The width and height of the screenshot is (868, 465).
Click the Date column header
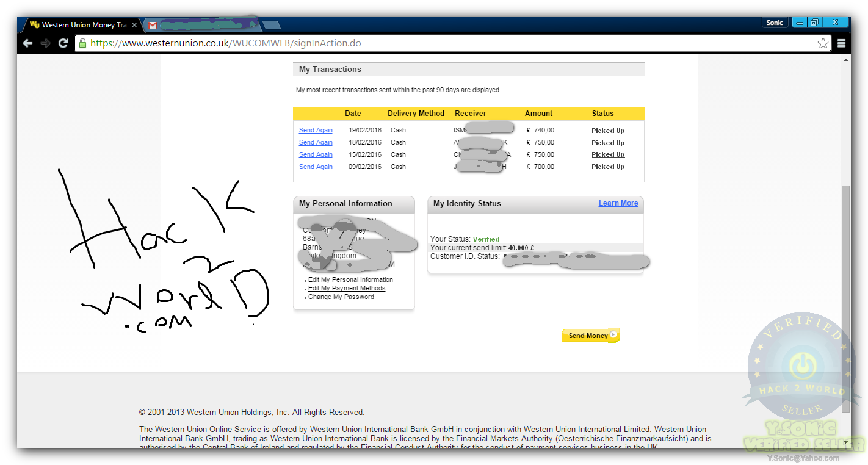pyautogui.click(x=353, y=114)
